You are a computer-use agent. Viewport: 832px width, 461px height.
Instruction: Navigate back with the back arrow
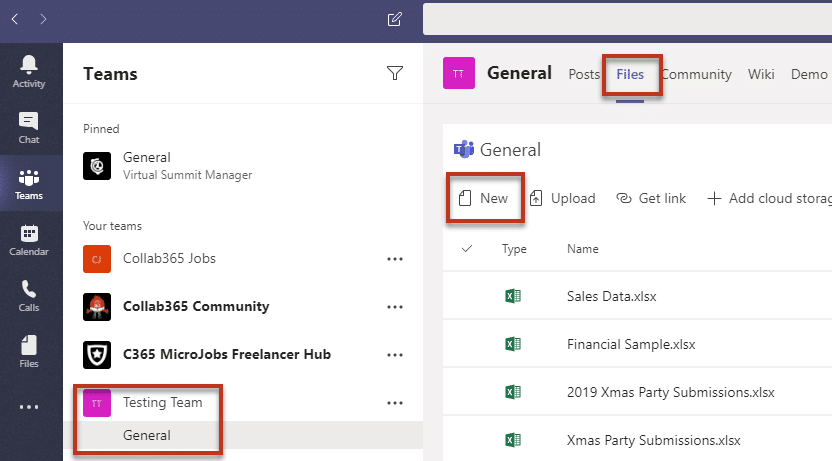point(15,19)
